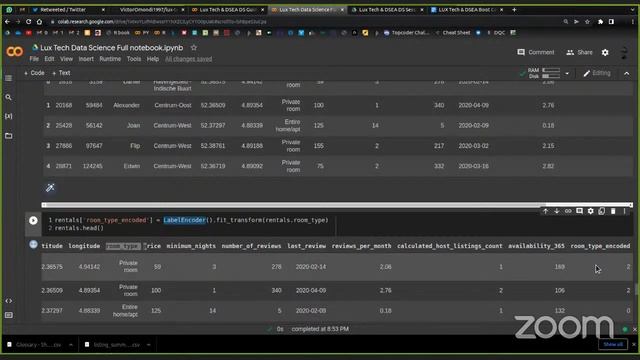Screen dimensions: 640x360
Task: Open browser extensions puzzle icon
Action: coord(600,22)
